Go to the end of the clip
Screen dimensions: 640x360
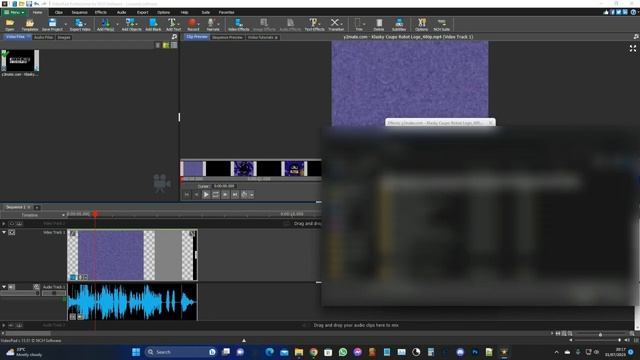click(235, 195)
